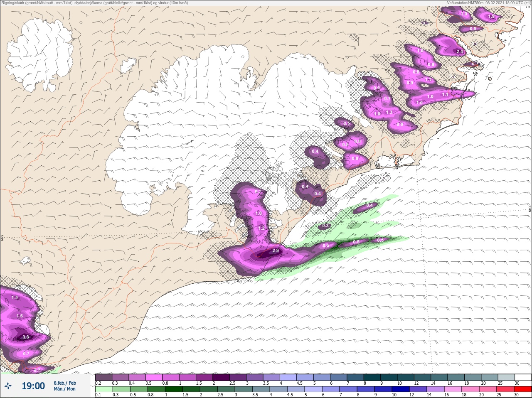532x398 pixels.
Task: Pick the white swatch after 30 in upper legend
Action: [523, 377]
